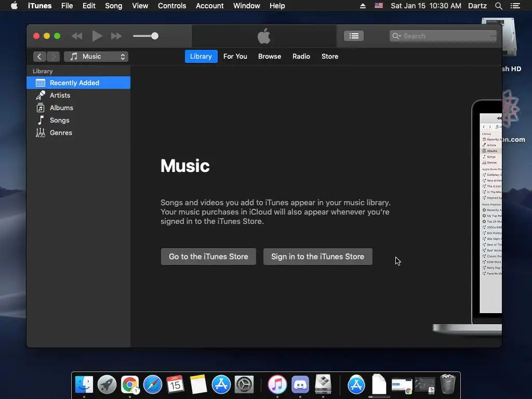Screen dimensions: 532x399
Task: Go back with the left chevron button
Action: click(x=39, y=57)
